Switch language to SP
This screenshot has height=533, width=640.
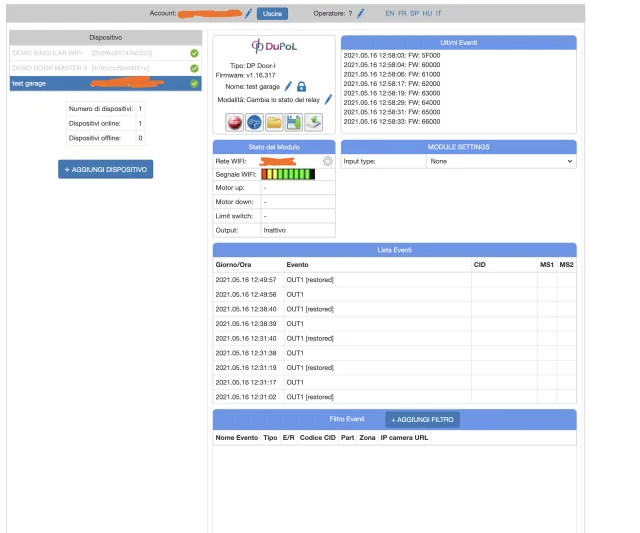coord(415,13)
